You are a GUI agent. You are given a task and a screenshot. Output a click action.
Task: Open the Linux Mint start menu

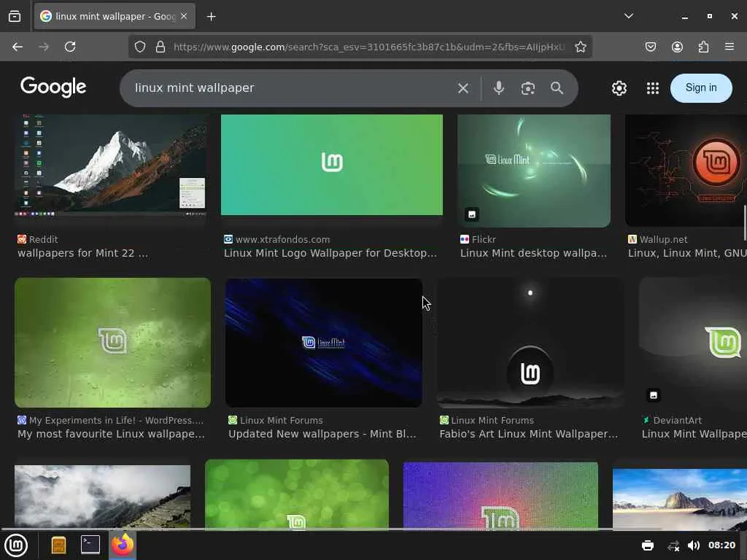[x=17, y=545]
